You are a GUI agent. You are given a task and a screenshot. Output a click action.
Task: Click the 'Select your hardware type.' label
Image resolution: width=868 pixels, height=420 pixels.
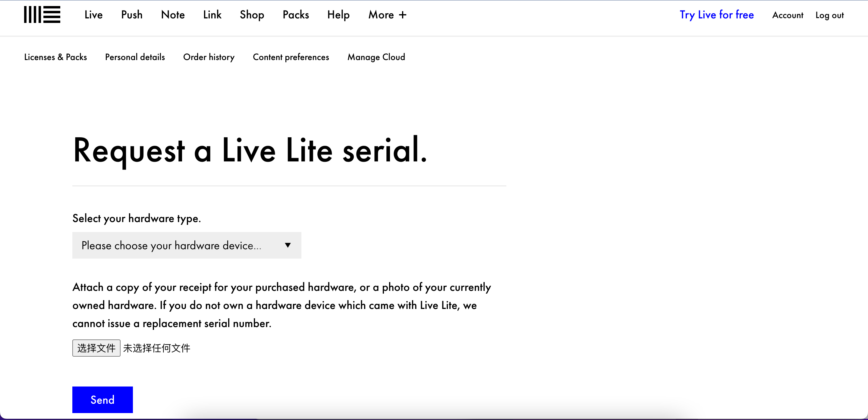point(137,219)
